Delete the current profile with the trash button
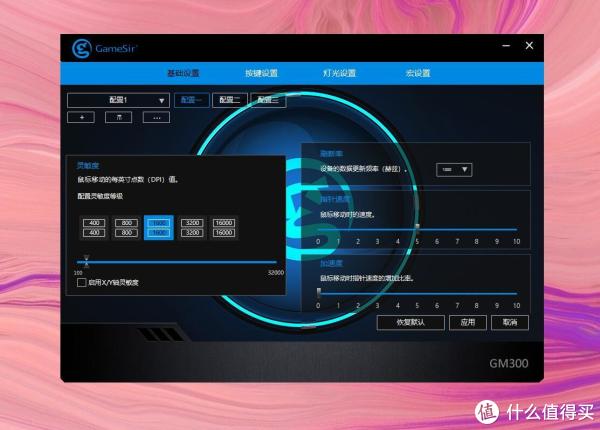Image resolution: width=600 pixels, height=430 pixels. point(119,117)
